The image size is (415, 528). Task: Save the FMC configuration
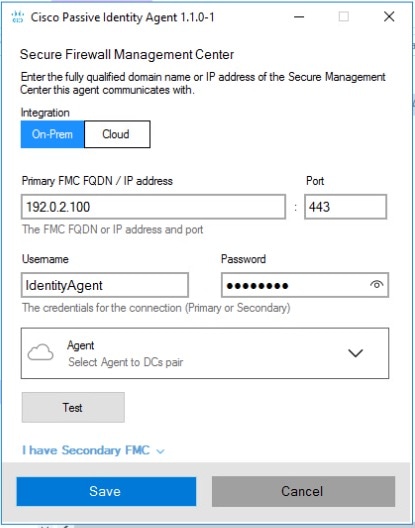tap(106, 491)
